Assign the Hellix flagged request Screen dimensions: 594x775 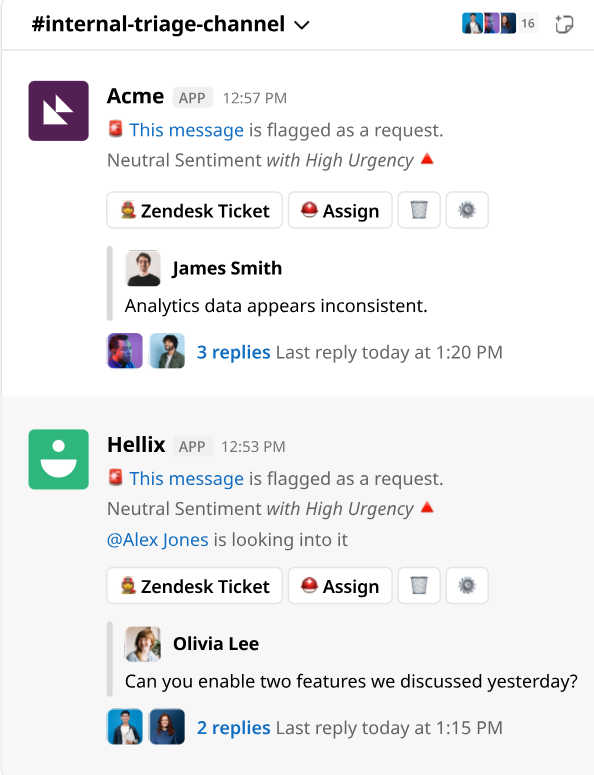coord(340,586)
